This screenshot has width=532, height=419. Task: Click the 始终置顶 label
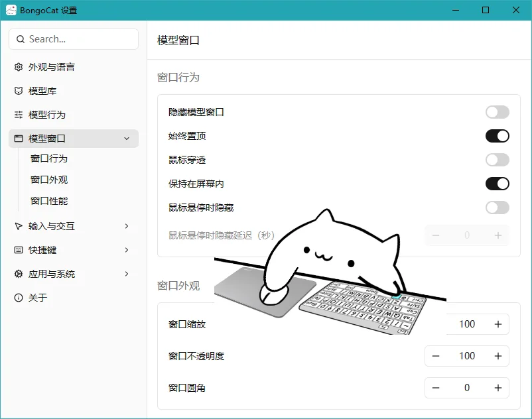187,136
